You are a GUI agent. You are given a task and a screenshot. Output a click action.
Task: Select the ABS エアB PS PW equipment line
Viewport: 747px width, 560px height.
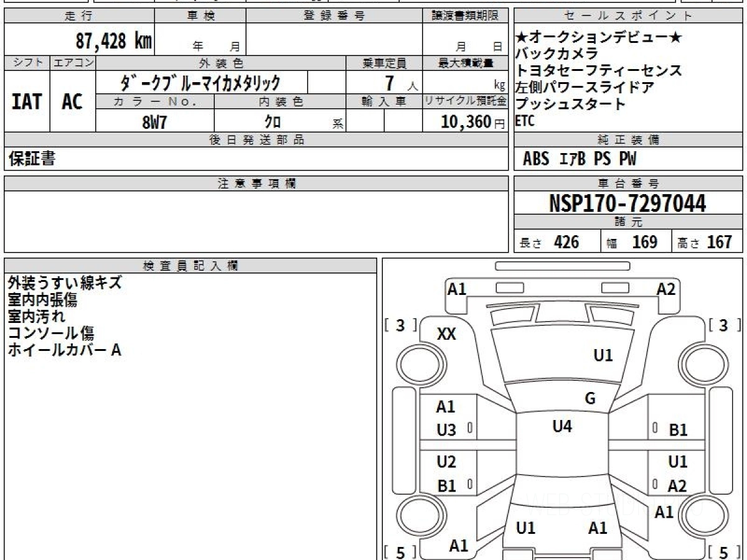click(x=580, y=159)
